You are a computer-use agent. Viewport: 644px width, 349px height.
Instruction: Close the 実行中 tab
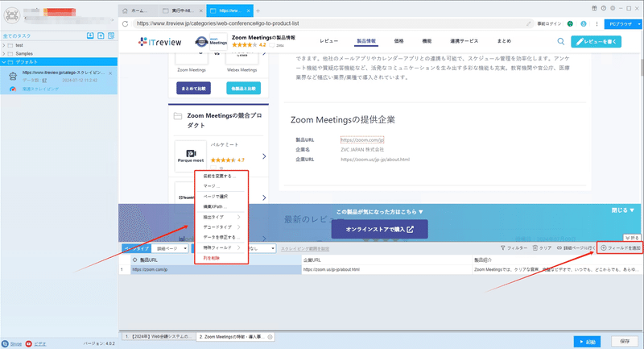tap(200, 10)
